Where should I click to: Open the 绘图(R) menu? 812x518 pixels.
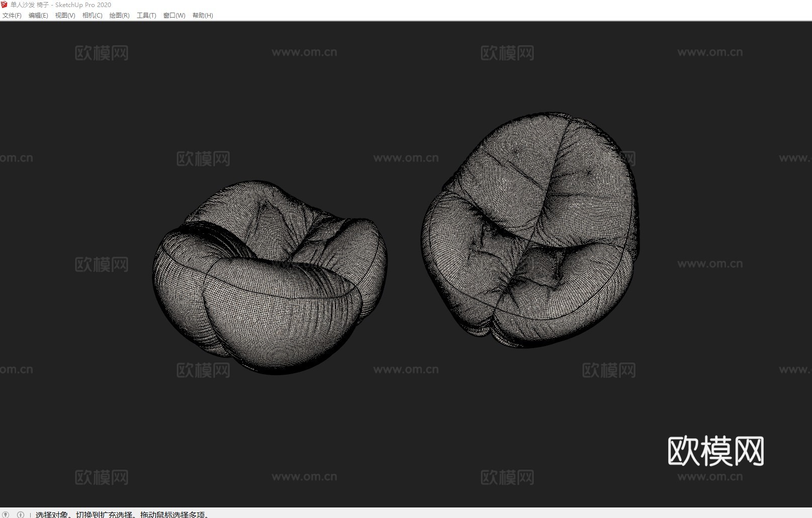tap(120, 16)
